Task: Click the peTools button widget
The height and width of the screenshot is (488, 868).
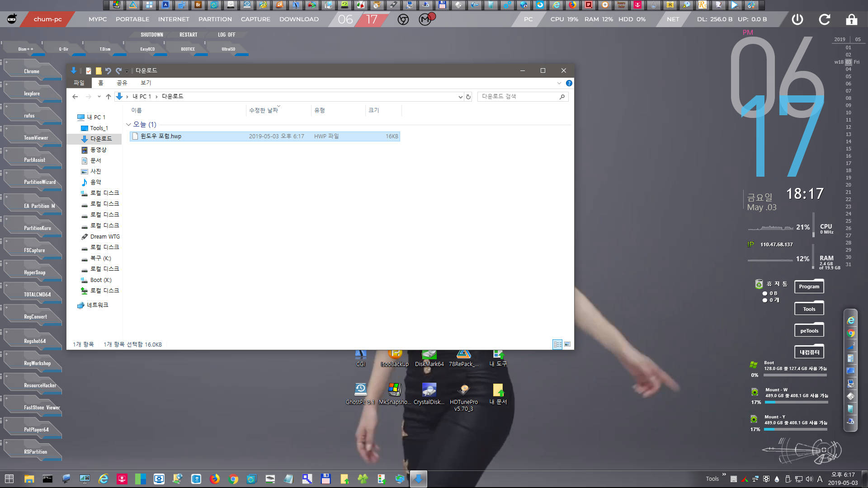Action: click(809, 331)
